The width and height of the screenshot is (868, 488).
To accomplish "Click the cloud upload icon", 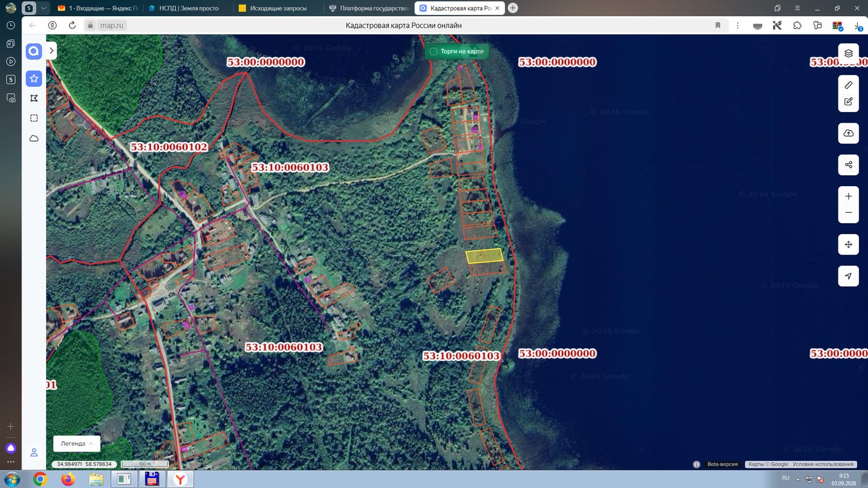I will [x=848, y=133].
